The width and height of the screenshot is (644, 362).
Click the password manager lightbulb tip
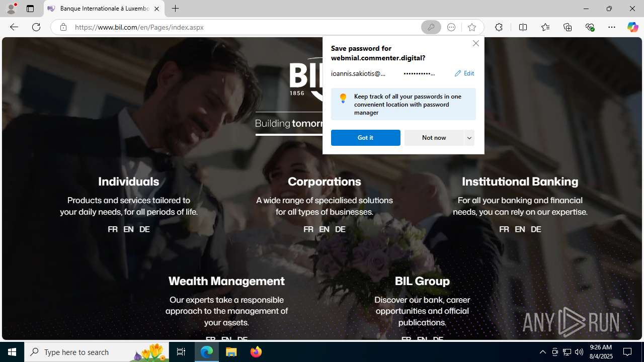tap(403, 104)
